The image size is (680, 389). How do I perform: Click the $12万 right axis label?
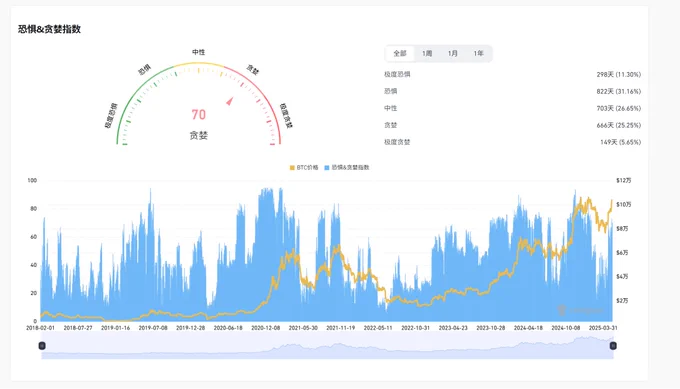click(624, 180)
